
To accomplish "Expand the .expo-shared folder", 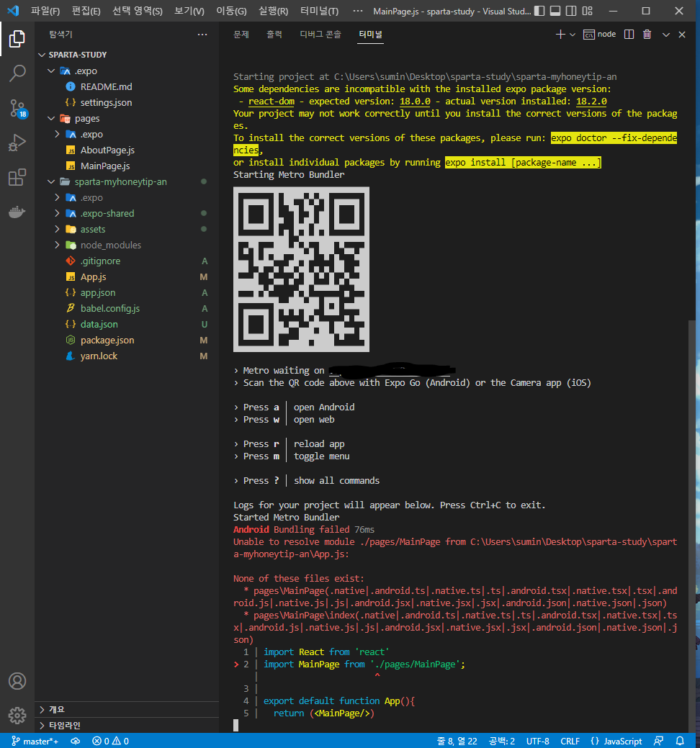I will 127,213.
